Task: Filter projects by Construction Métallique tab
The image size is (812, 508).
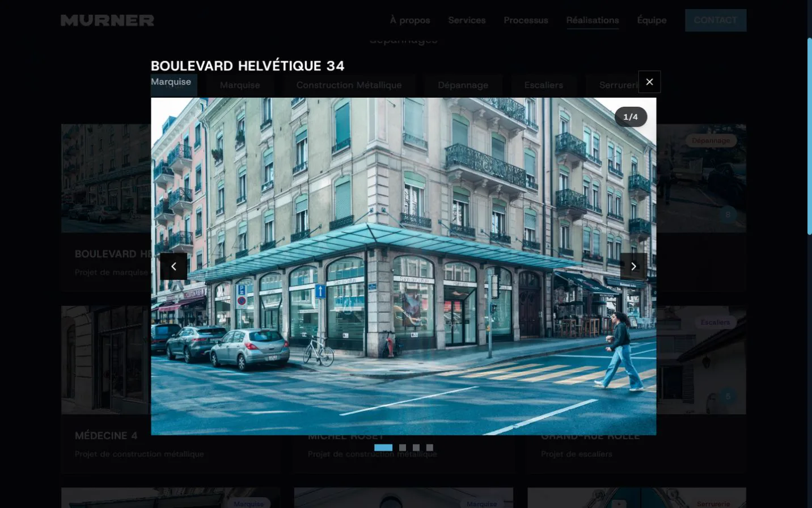Action: click(x=349, y=85)
